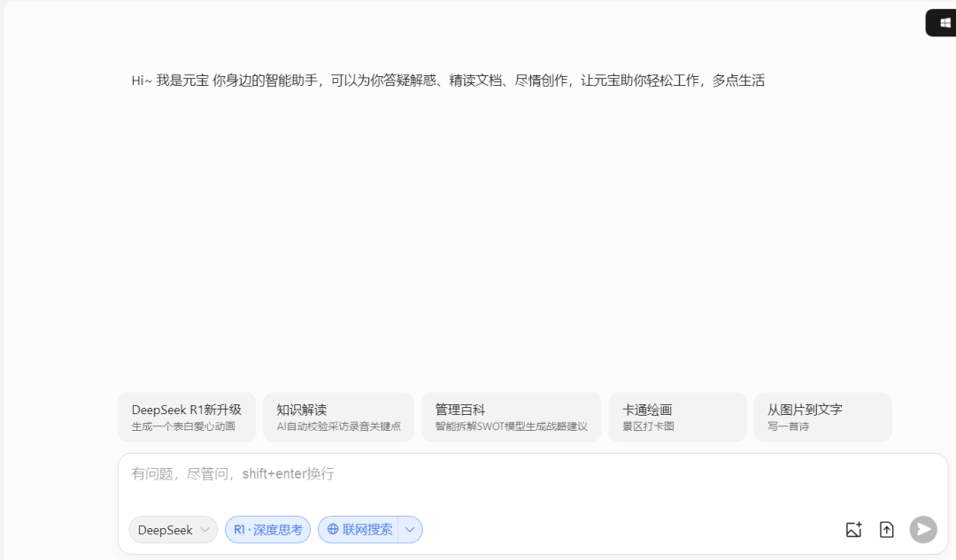Click the Windows logo button at top right

click(x=943, y=23)
